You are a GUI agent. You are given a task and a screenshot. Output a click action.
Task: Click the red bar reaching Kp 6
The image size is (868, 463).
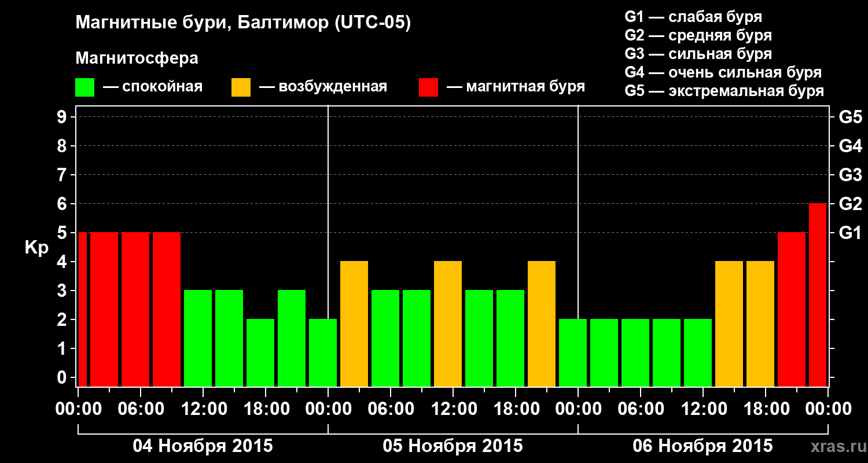click(x=818, y=295)
